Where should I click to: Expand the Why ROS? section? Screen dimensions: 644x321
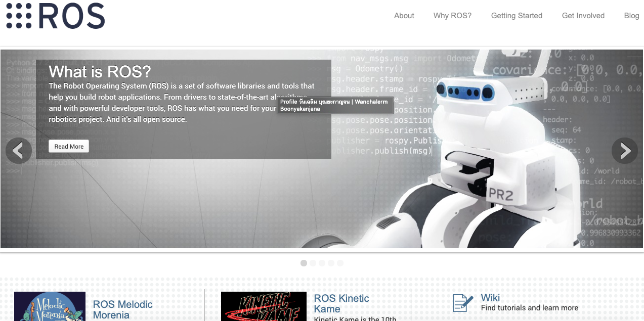click(452, 16)
